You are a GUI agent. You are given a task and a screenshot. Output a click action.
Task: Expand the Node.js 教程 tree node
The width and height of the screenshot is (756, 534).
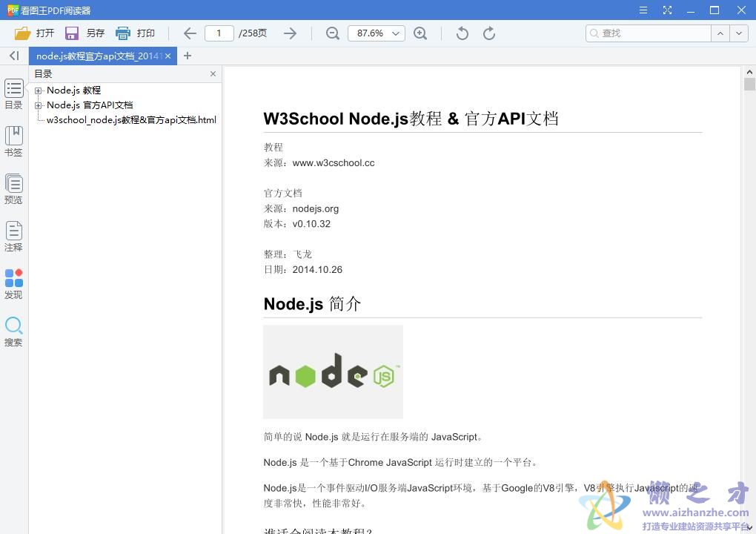point(38,90)
